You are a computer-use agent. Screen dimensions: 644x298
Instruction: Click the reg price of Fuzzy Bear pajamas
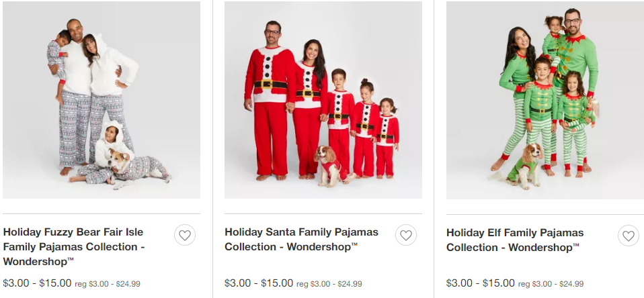tap(108, 284)
